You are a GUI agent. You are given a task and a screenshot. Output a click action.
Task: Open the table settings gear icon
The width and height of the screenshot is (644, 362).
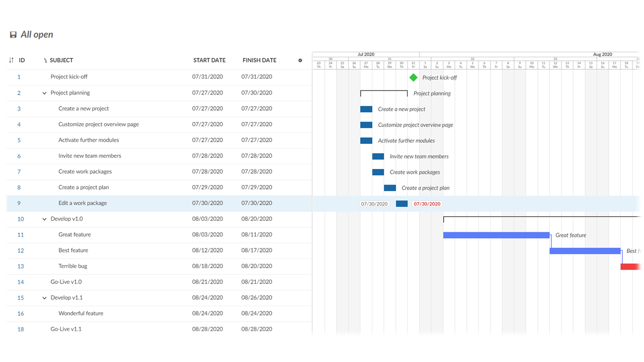300,60
